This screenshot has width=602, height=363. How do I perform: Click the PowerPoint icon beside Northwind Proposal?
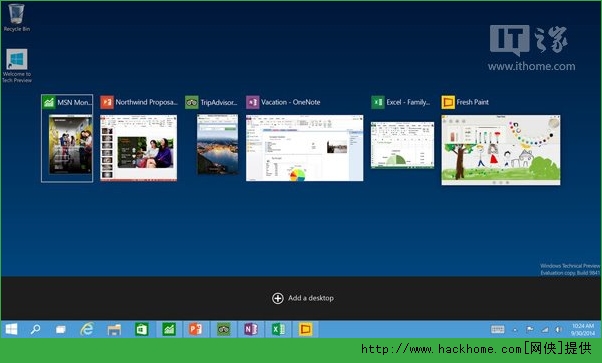click(107, 102)
